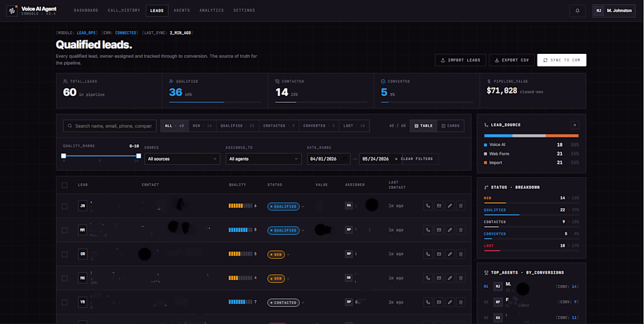Edit the MK lead with pencil icon

pyautogui.click(x=450, y=278)
